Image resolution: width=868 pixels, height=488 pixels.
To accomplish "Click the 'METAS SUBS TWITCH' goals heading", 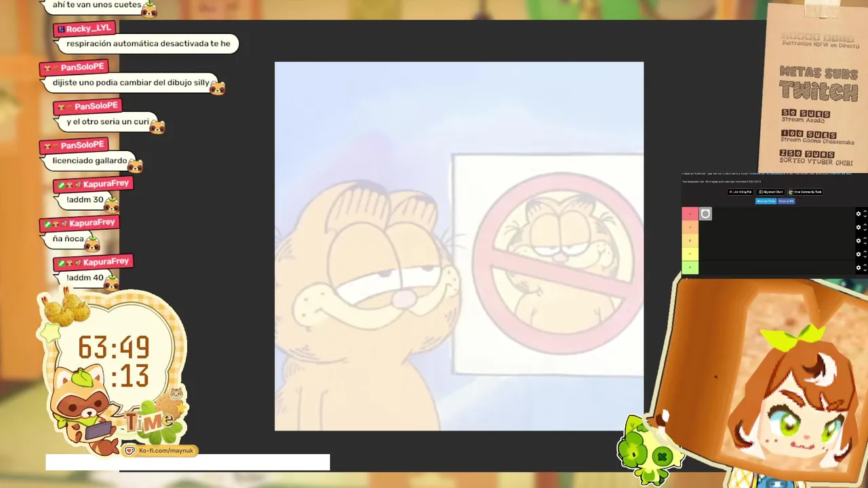I will click(818, 83).
